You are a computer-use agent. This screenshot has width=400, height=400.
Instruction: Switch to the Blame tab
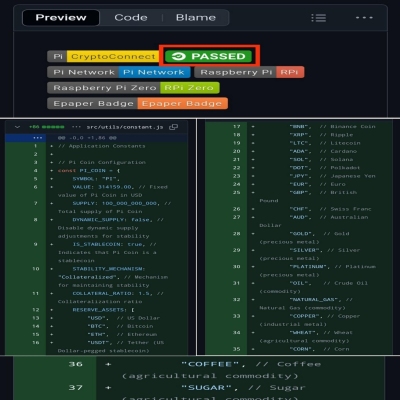(x=196, y=17)
